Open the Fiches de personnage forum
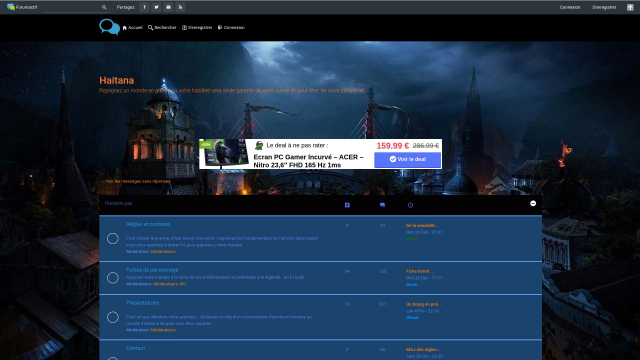The width and height of the screenshot is (640, 360). click(152, 270)
